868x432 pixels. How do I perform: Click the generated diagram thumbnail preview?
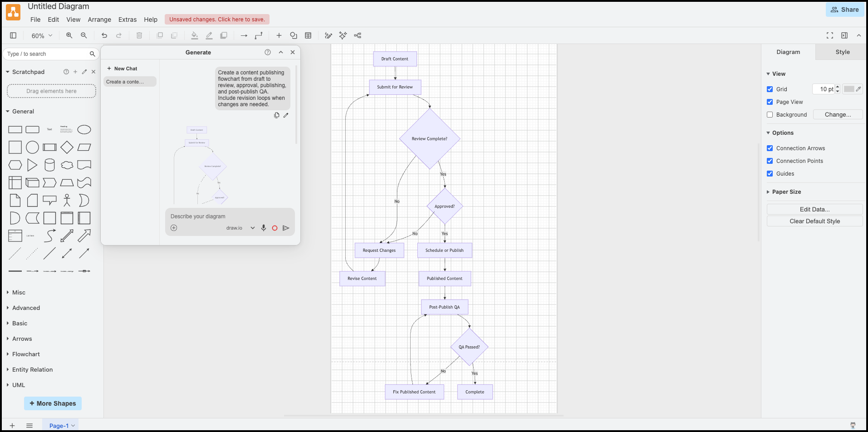(x=201, y=165)
